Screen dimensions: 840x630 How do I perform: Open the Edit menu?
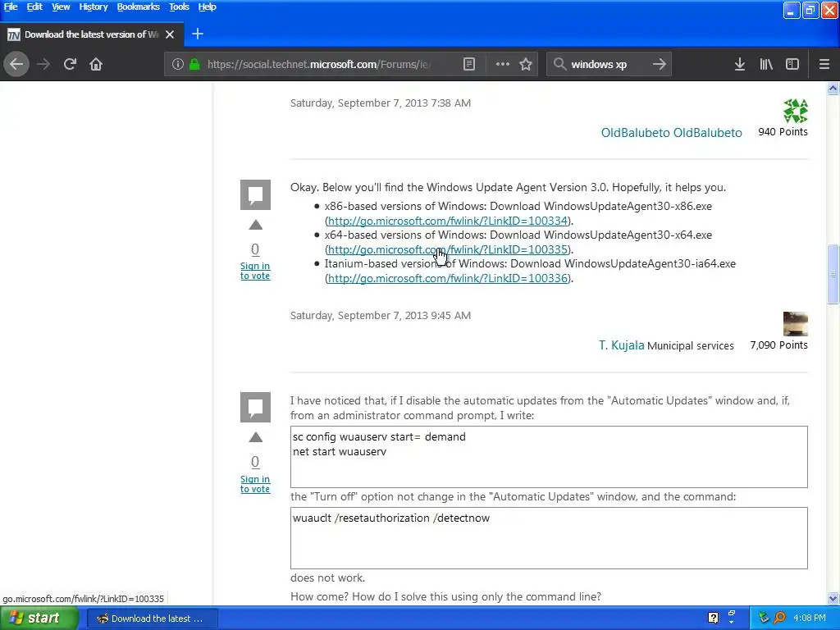pyautogui.click(x=34, y=7)
